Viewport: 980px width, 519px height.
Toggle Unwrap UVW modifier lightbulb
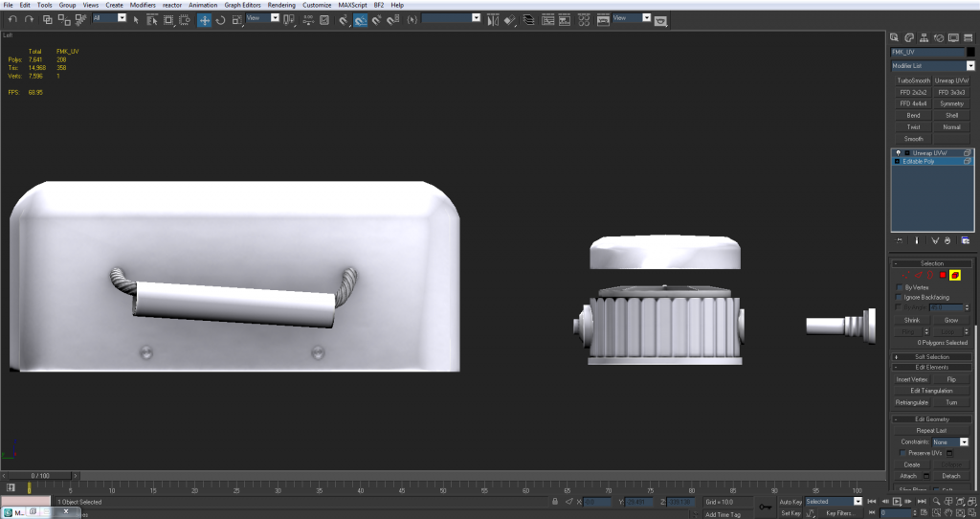coord(898,153)
